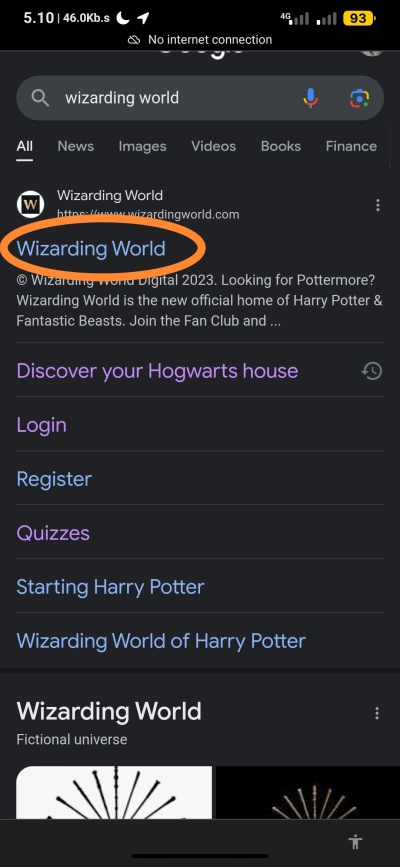Open Google Lens camera search icon
This screenshot has height=867, width=400.
click(359, 98)
